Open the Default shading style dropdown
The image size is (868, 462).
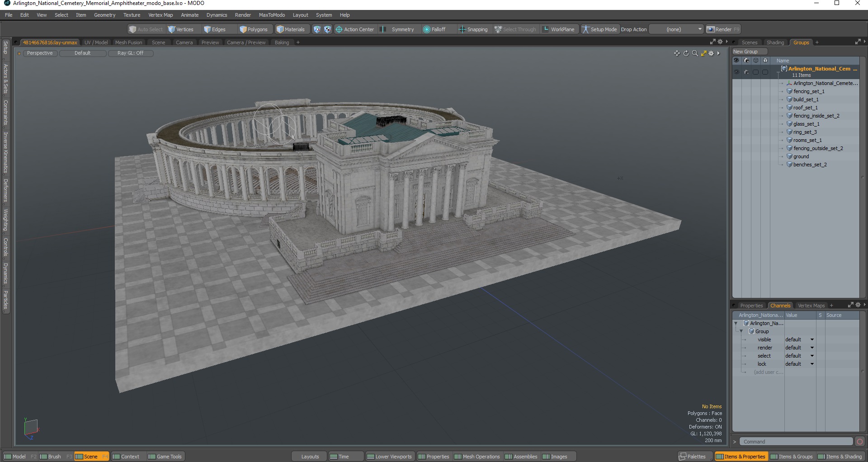83,53
